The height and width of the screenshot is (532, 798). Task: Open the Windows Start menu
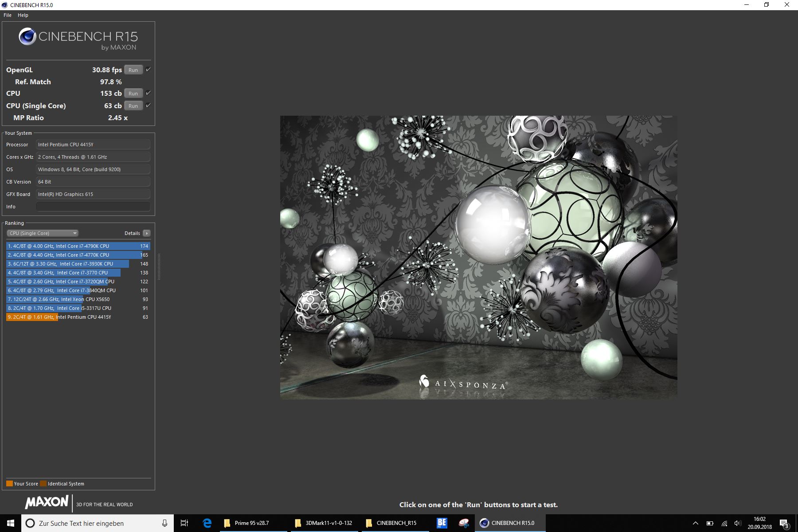[11, 523]
